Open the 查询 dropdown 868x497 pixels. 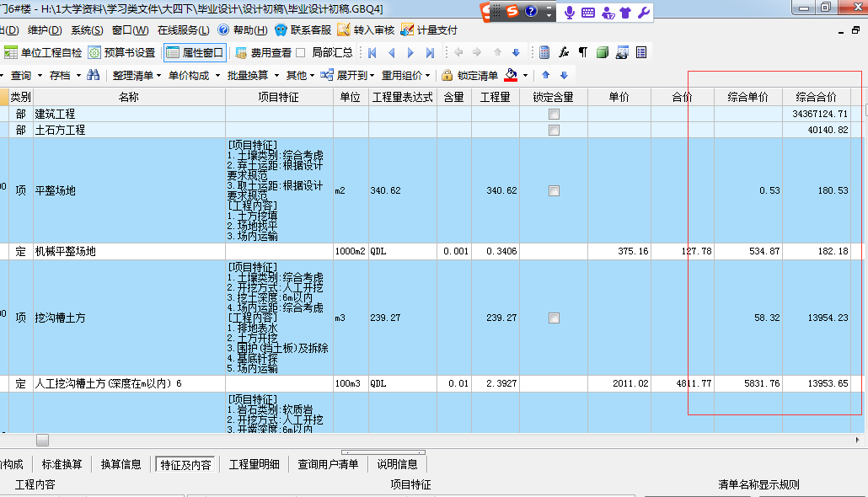26,75
